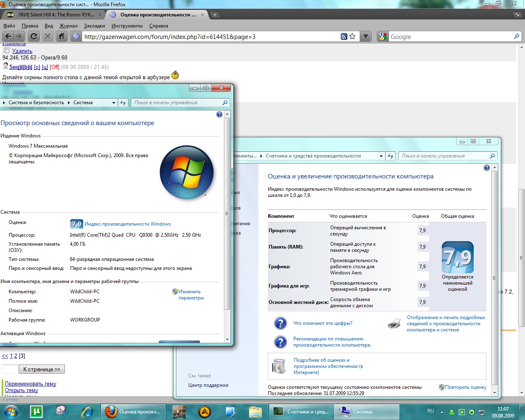Screen dimensions: 525x420
Task: Open the Windows Start menu orb
Action: [x=11, y=411]
